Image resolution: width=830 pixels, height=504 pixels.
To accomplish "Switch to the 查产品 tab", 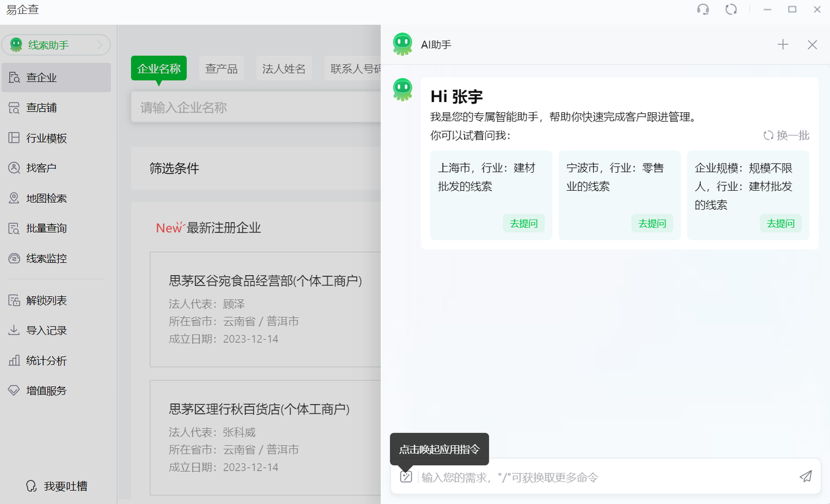I will pos(221,67).
